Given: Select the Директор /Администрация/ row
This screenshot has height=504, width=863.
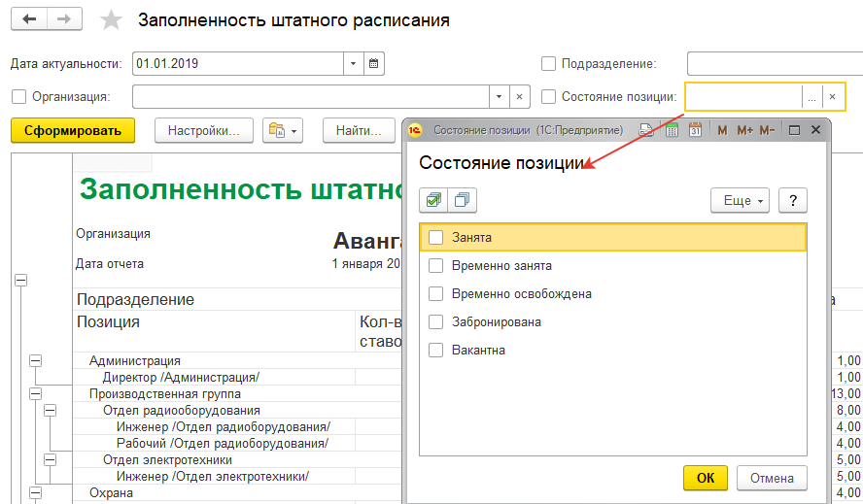Looking at the screenshot, I should point(181,378).
